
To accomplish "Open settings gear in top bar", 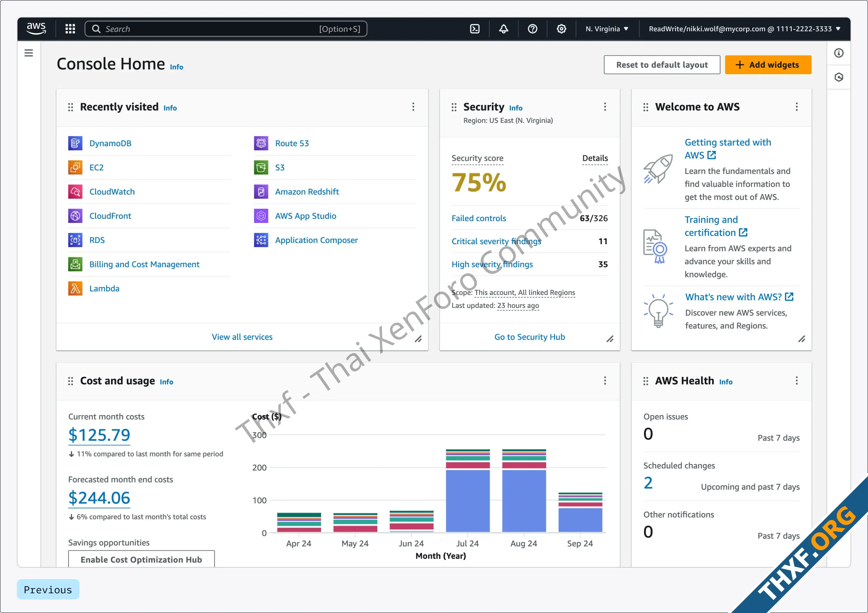I will coord(561,29).
